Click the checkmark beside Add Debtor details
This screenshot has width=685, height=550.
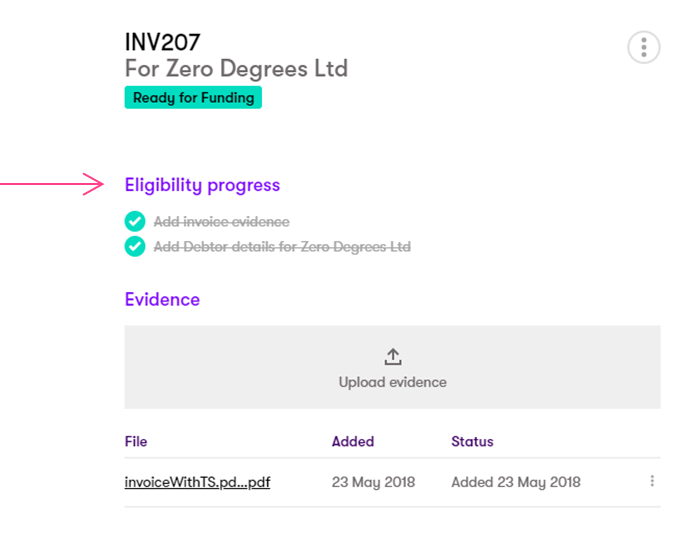135,246
